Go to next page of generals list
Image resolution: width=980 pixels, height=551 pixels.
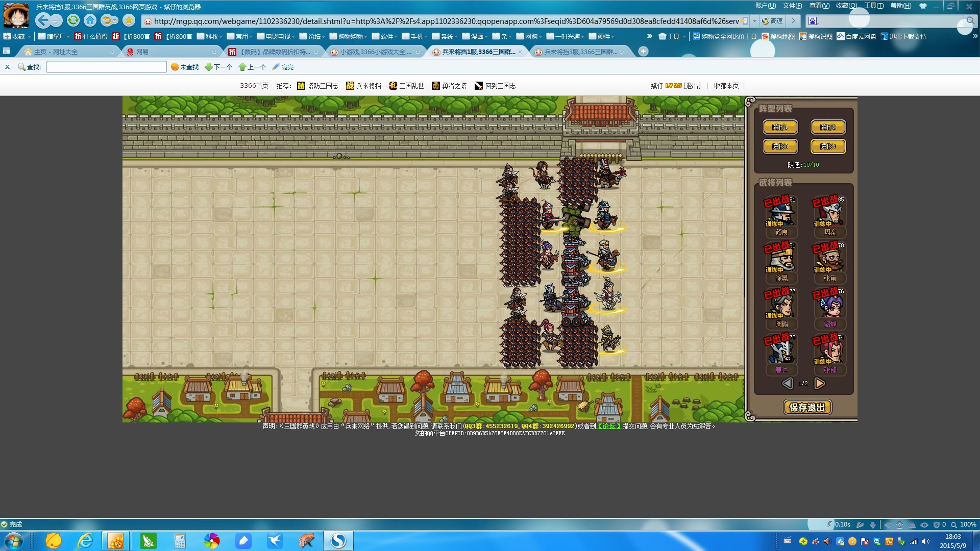[x=819, y=383]
